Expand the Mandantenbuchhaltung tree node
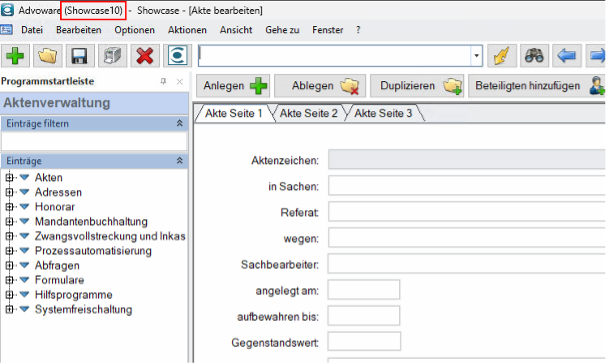 pos(9,221)
